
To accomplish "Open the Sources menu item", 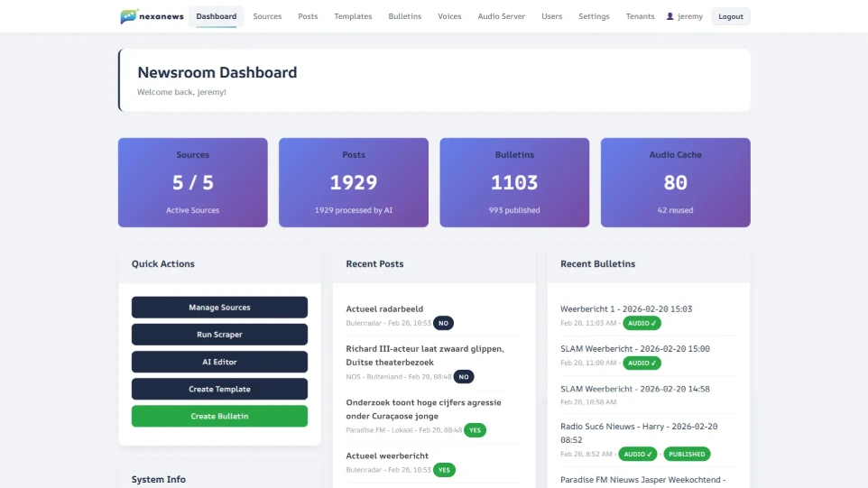I will (x=267, y=16).
